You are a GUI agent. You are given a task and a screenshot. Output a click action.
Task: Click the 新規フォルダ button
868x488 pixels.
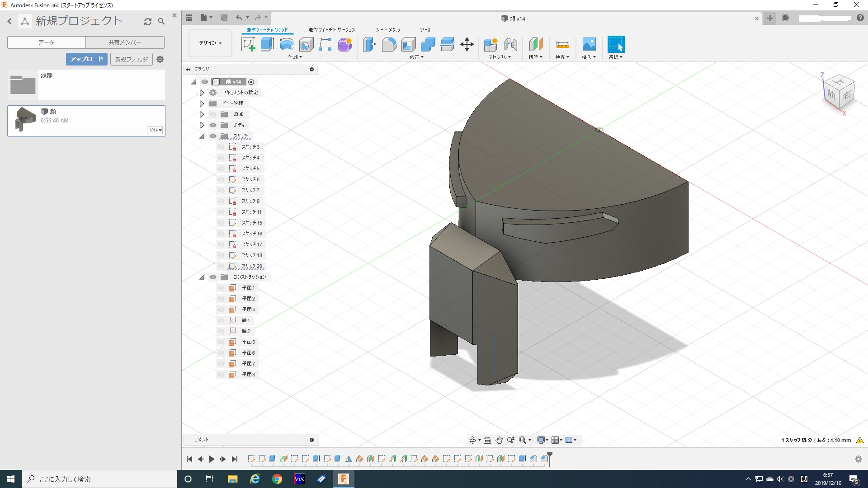(131, 59)
